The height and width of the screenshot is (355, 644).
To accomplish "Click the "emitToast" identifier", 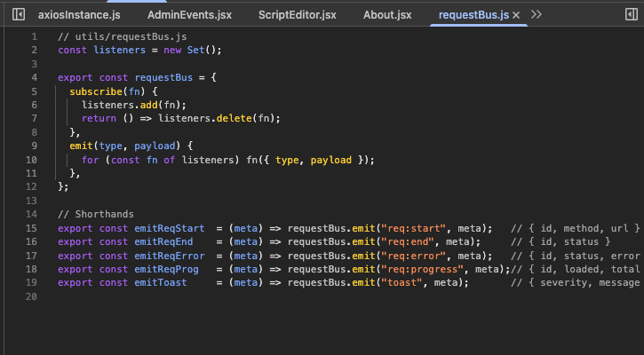I will (x=161, y=283).
